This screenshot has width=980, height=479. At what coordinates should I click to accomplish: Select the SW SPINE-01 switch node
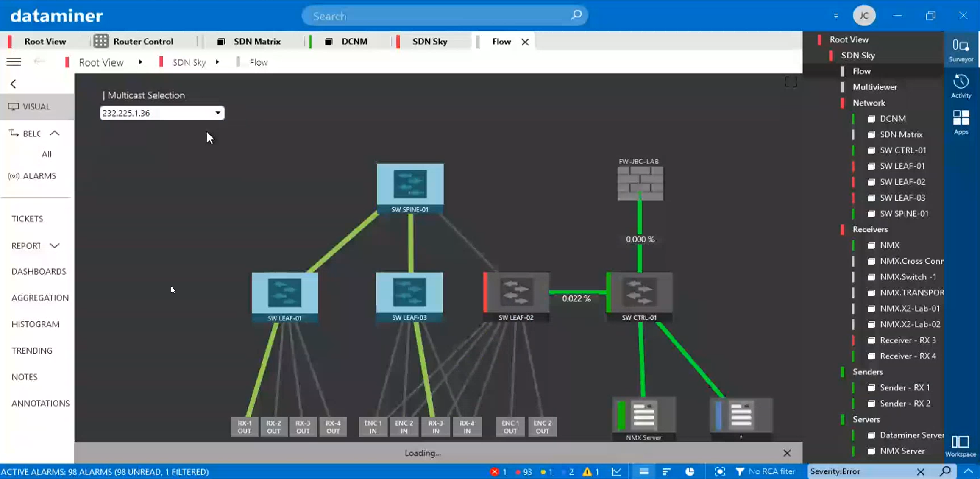[x=410, y=188]
